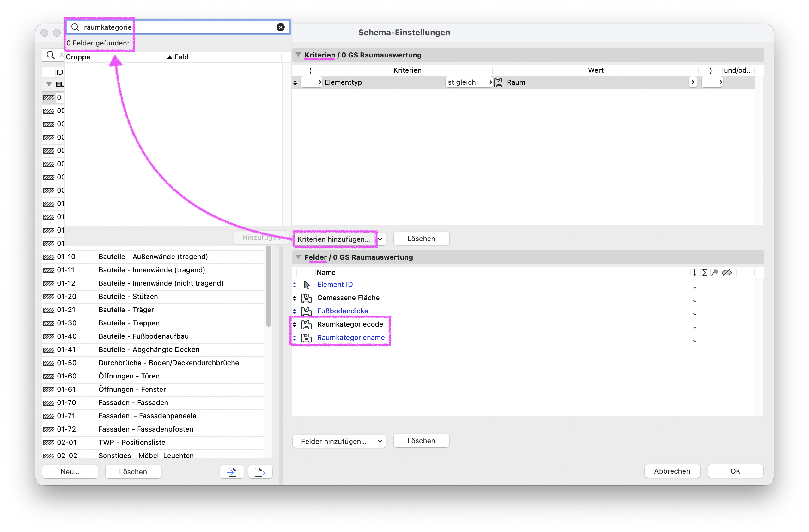Click the magnifier icon in schema list search
Screen dimensions: 809x532
click(x=50, y=55)
